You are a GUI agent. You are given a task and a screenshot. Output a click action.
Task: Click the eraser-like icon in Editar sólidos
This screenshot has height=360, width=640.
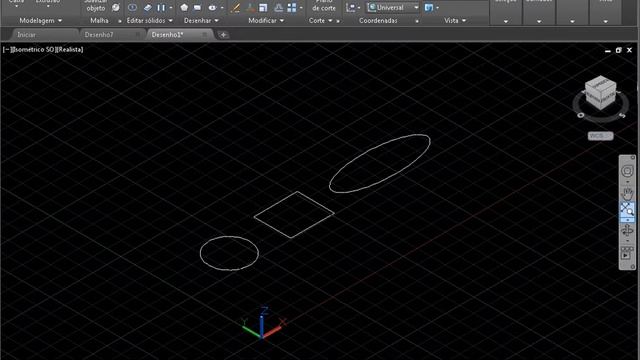click(x=148, y=7)
